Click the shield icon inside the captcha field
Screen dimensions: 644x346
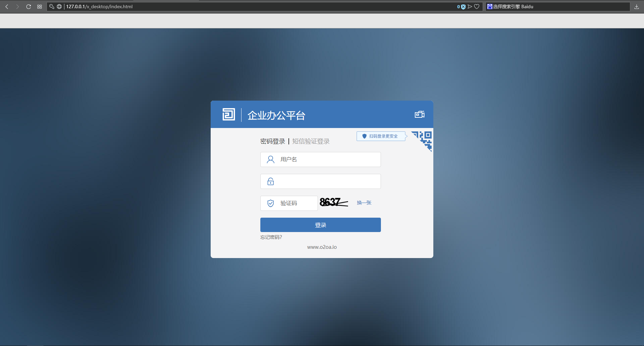coord(271,203)
